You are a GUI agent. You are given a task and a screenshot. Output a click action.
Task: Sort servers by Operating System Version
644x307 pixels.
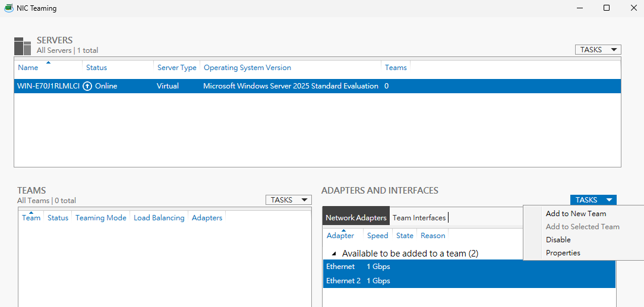pyautogui.click(x=247, y=68)
